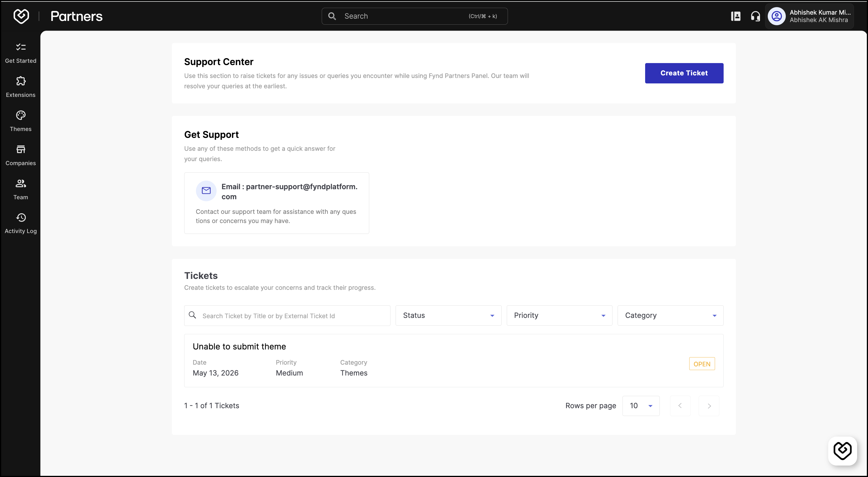The height and width of the screenshot is (477, 868).
Task: View the Activity Log from sidebar
Action: click(21, 224)
